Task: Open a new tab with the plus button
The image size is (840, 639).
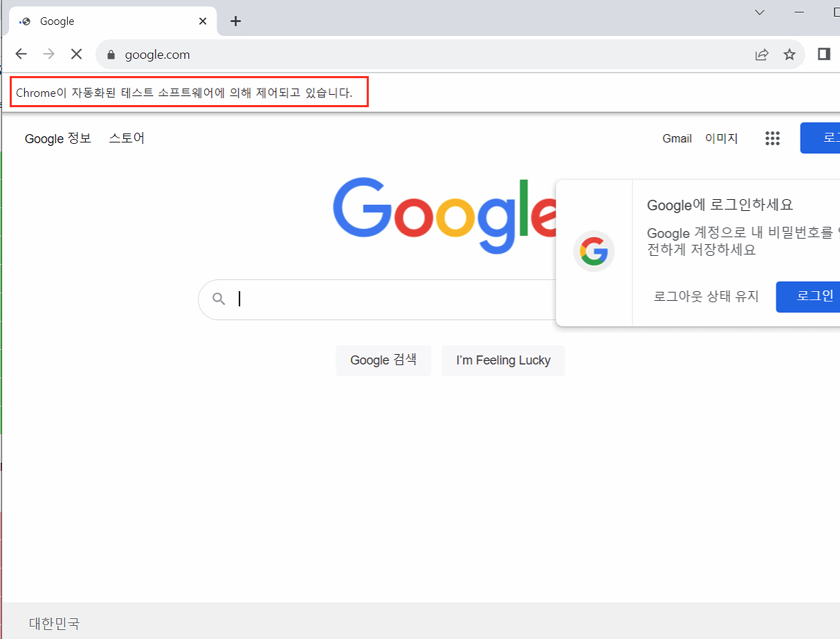Action: click(236, 21)
